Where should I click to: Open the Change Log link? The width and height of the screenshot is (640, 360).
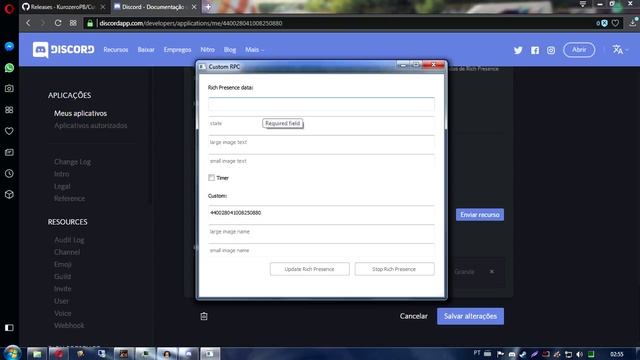click(x=72, y=162)
